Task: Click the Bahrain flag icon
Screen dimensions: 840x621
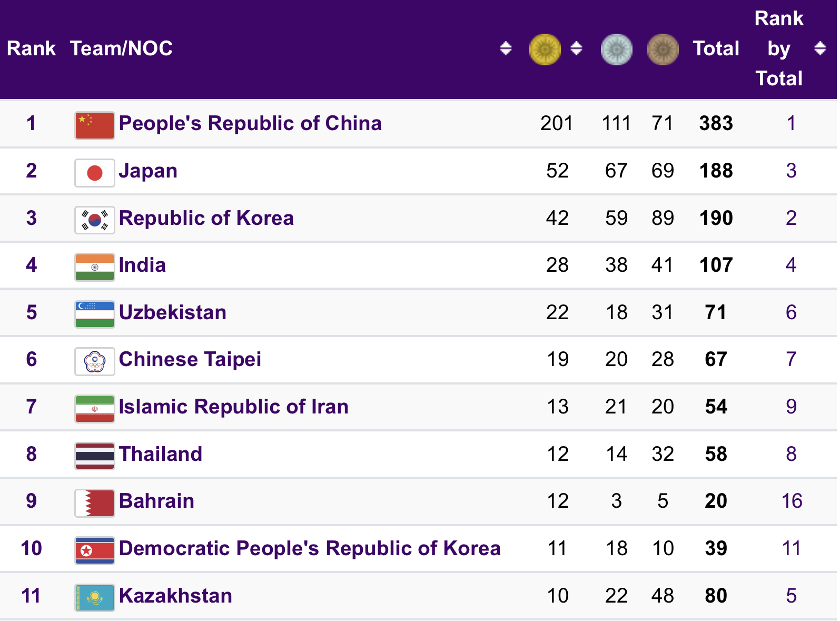Action: tap(95, 503)
